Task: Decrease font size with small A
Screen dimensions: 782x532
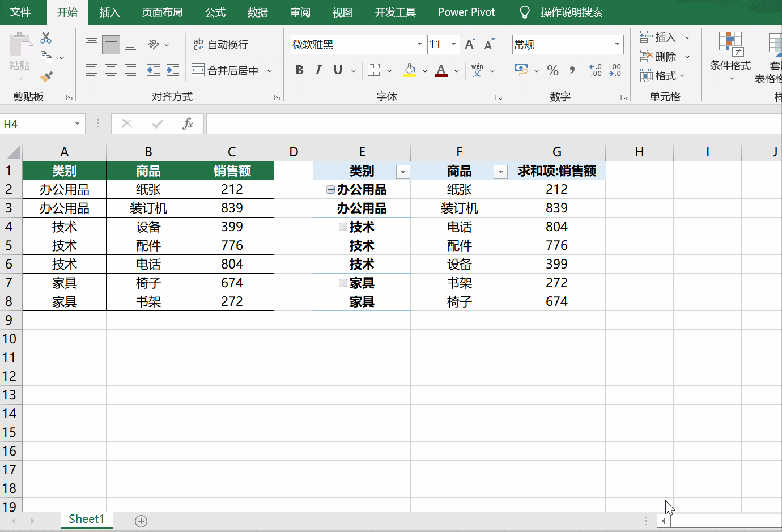Action: 489,44
